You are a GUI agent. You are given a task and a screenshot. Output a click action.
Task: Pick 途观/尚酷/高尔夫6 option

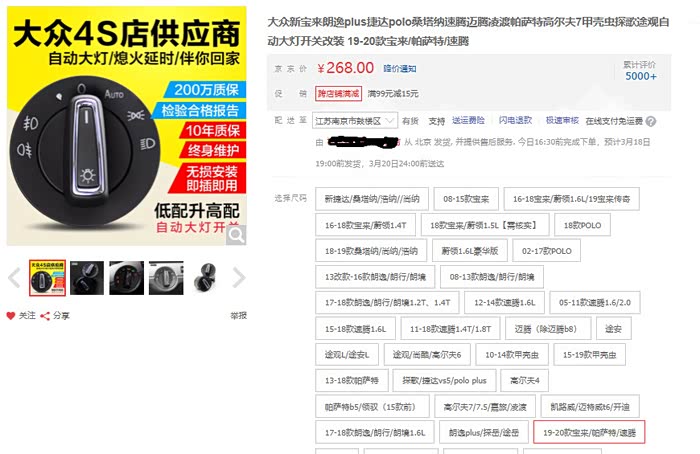(427, 354)
